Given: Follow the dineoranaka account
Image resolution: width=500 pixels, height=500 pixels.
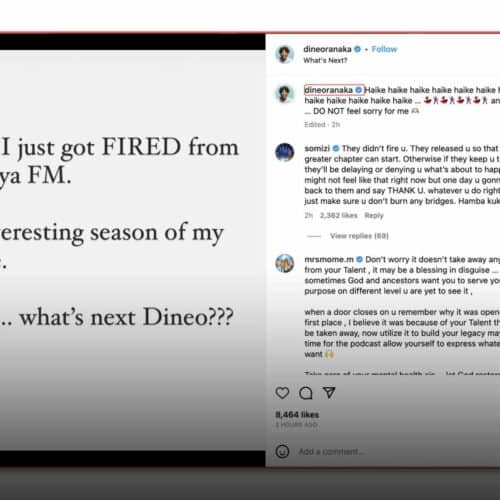Looking at the screenshot, I should click(384, 49).
